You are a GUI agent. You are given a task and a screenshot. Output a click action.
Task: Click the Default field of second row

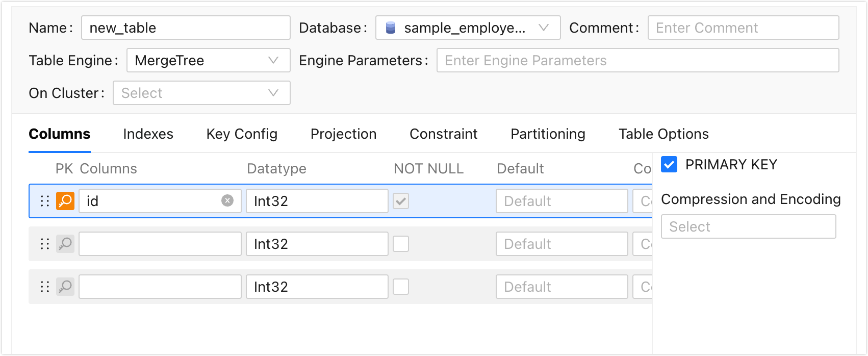pos(561,244)
